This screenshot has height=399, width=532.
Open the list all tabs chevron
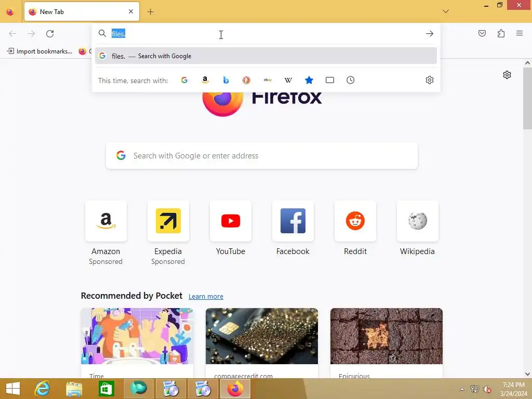coord(446,11)
